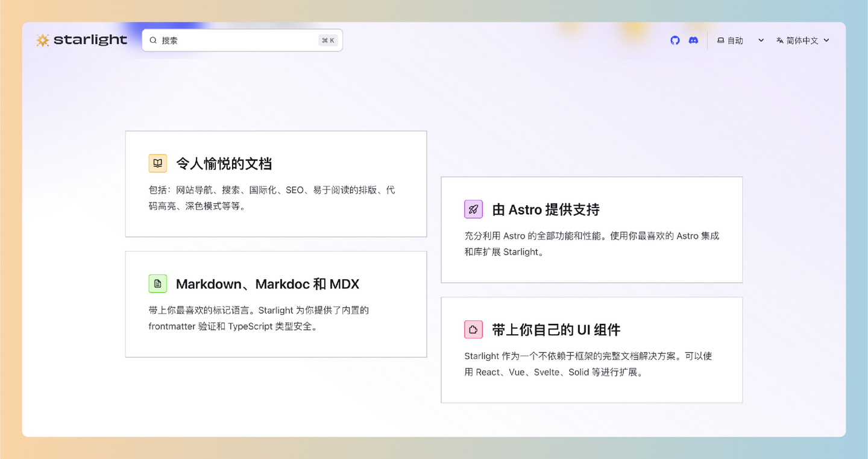Click the paragraph starting Starlight 作为一个不依赖于框架
868x459 pixels.
point(588,364)
